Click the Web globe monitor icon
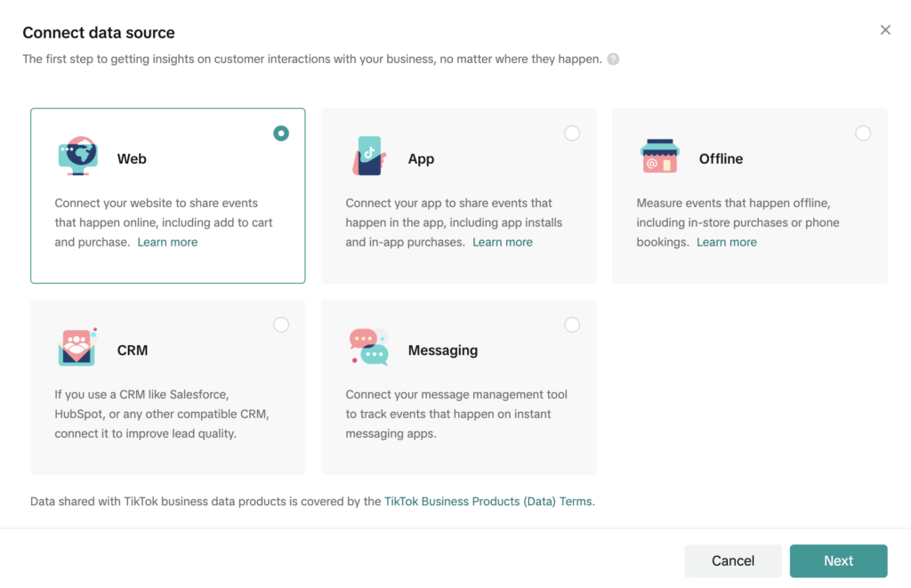The width and height of the screenshot is (911, 588). click(78, 156)
